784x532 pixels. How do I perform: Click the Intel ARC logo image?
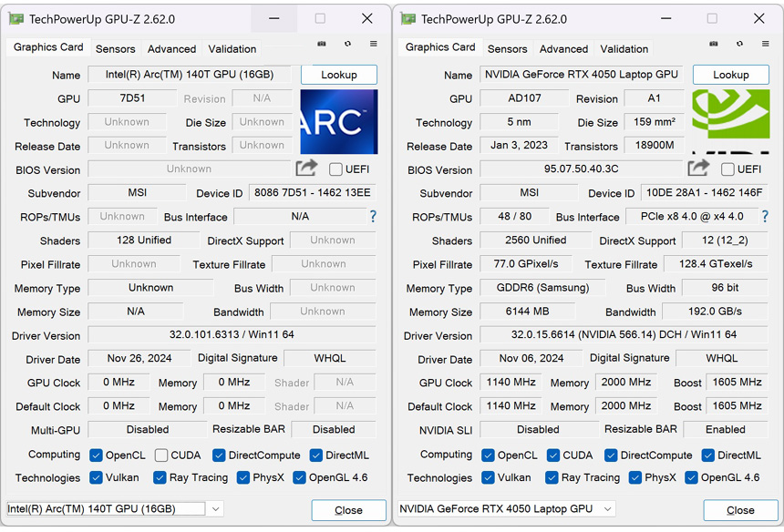coord(338,122)
